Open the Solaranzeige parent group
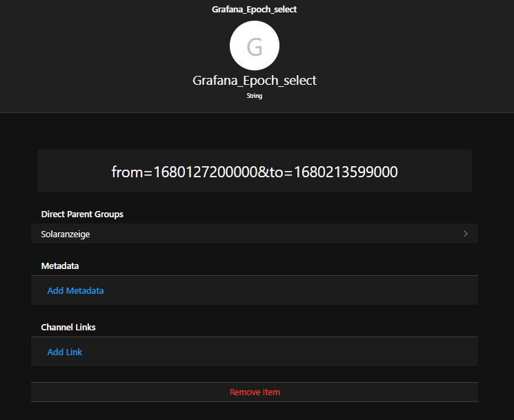The width and height of the screenshot is (514, 420). (255, 234)
